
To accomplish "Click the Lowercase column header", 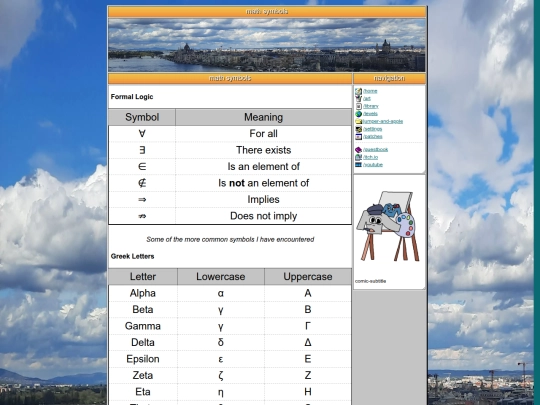I will [221, 277].
